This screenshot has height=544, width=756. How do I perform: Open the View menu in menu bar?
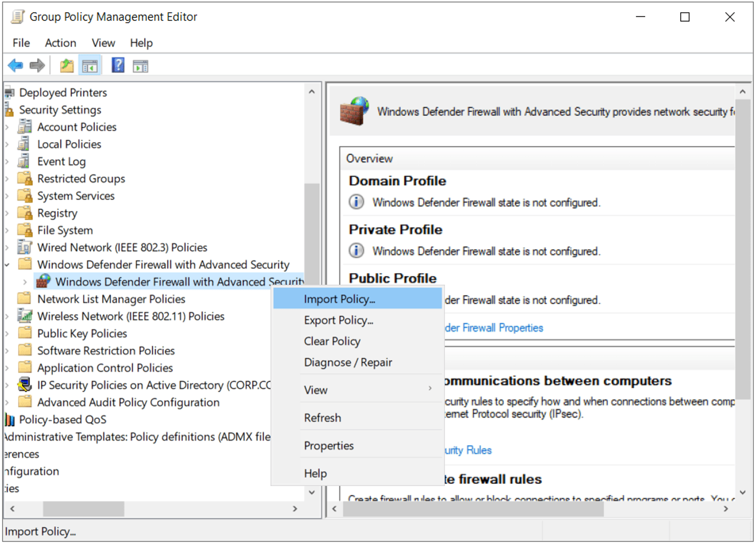tap(103, 43)
